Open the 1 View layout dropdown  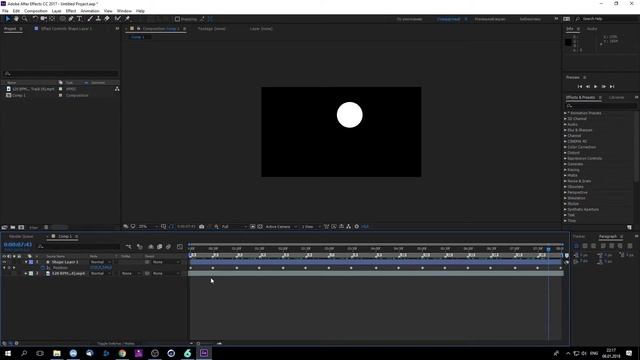click(311, 227)
